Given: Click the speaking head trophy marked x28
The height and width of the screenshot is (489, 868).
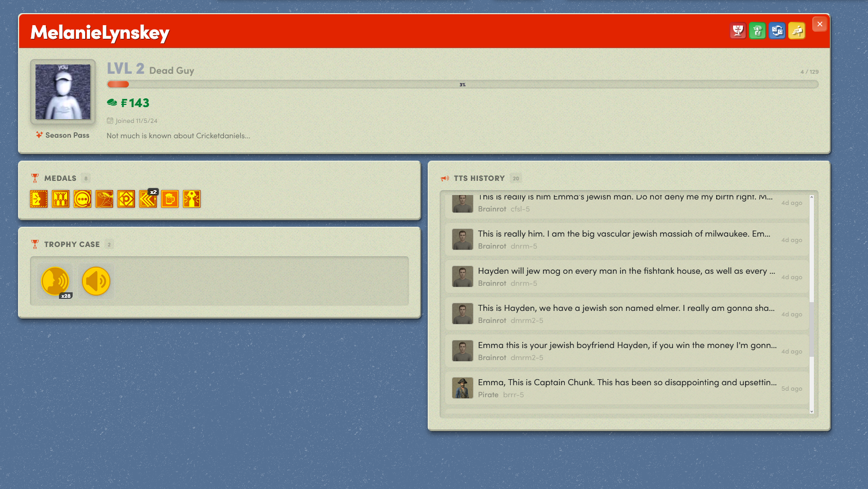Looking at the screenshot, I should click(x=56, y=281).
